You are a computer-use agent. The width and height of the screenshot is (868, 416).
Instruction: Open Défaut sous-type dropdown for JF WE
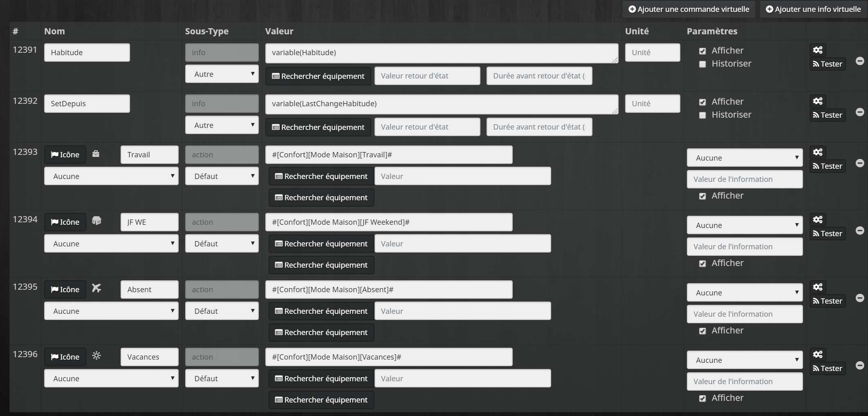point(222,244)
